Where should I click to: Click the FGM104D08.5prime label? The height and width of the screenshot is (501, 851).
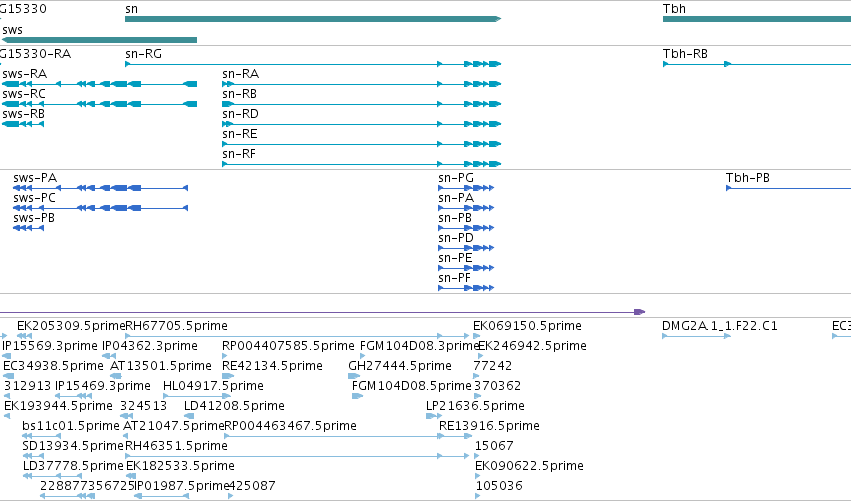coord(411,386)
